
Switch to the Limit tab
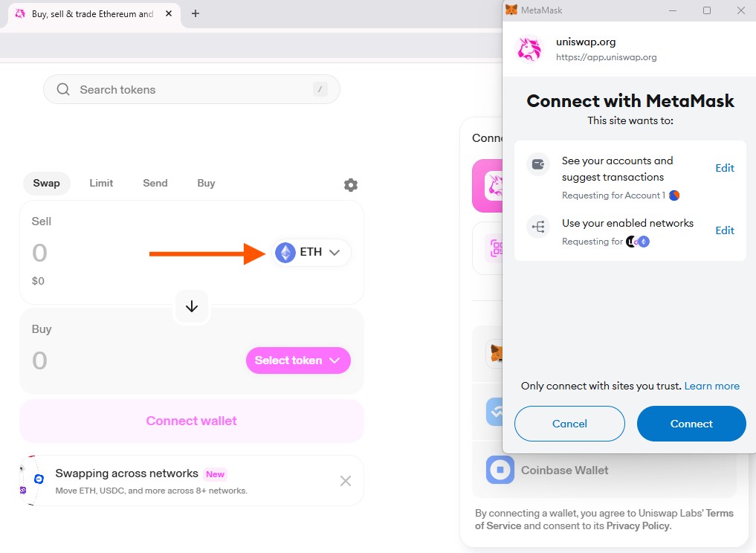[x=102, y=183]
